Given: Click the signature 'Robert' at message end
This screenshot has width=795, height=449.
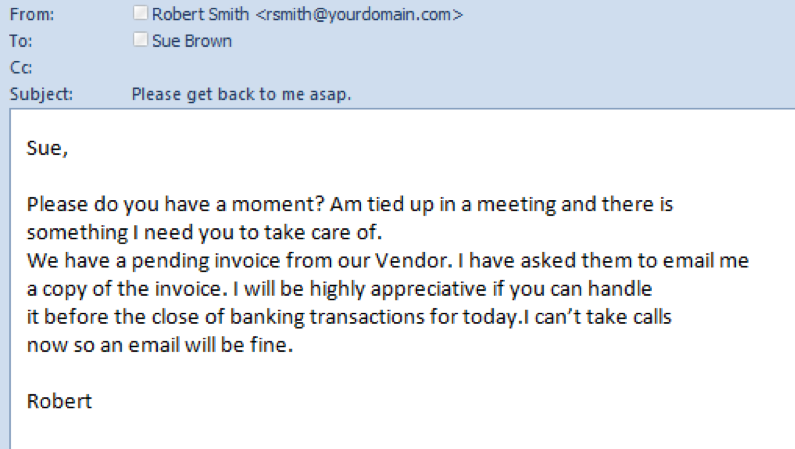Looking at the screenshot, I should (59, 401).
